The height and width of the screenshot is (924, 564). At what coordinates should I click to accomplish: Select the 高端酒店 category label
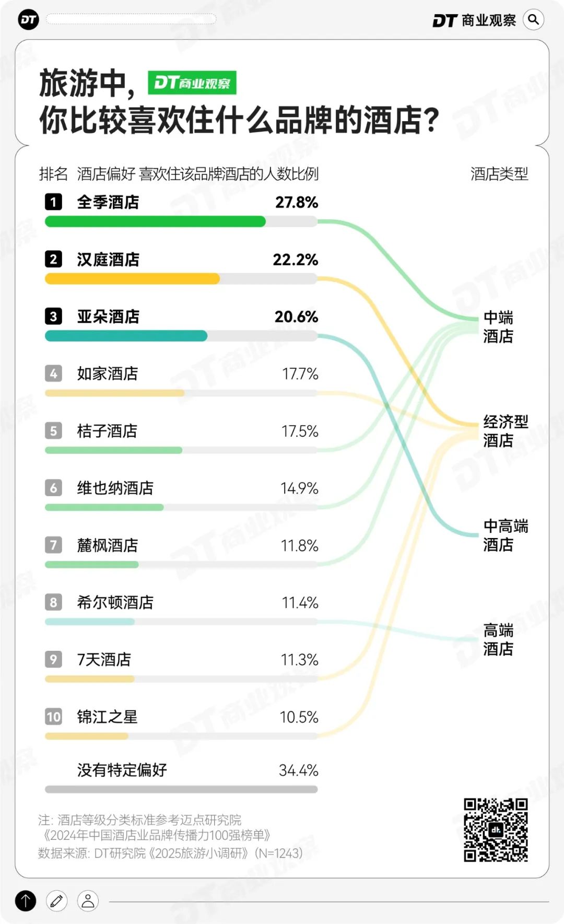(x=498, y=639)
